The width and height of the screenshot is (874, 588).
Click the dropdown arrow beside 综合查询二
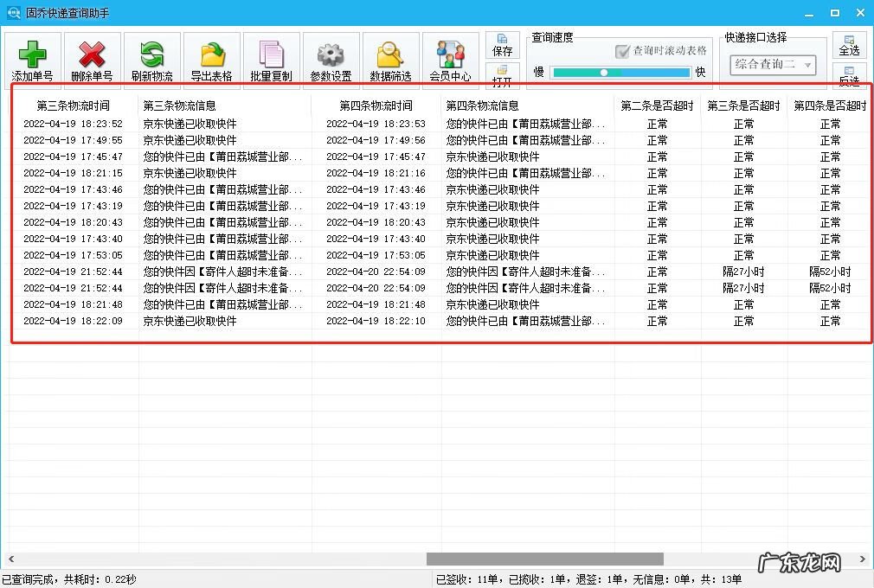806,65
